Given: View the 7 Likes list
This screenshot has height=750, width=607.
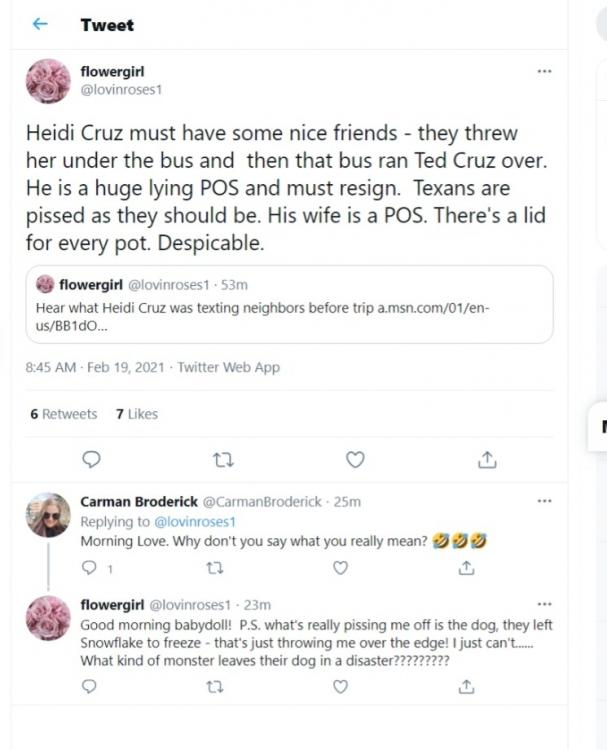Looking at the screenshot, I should (137, 414).
